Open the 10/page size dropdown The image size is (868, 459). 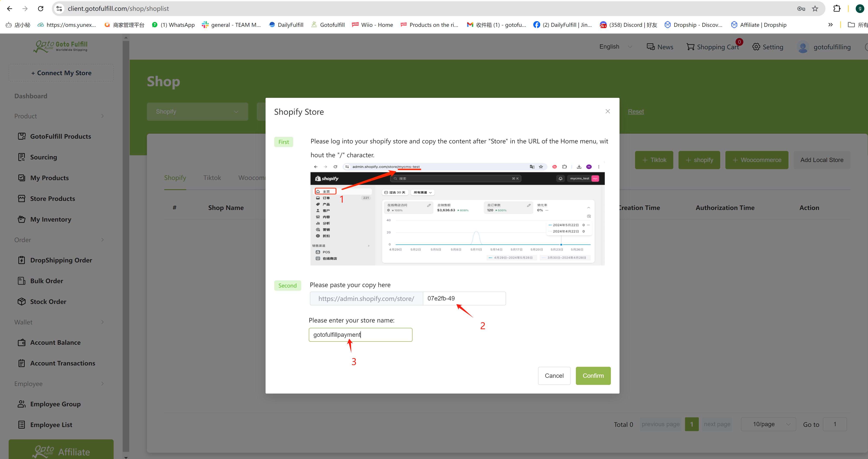(x=768, y=424)
